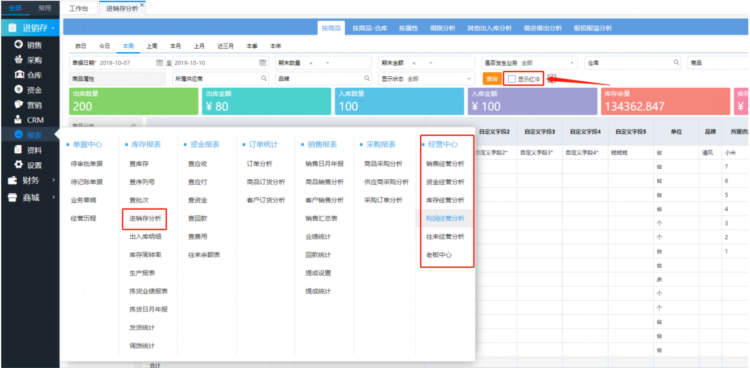Select the 昨日 date range
Screen dimensions: 750x368
tap(81, 46)
